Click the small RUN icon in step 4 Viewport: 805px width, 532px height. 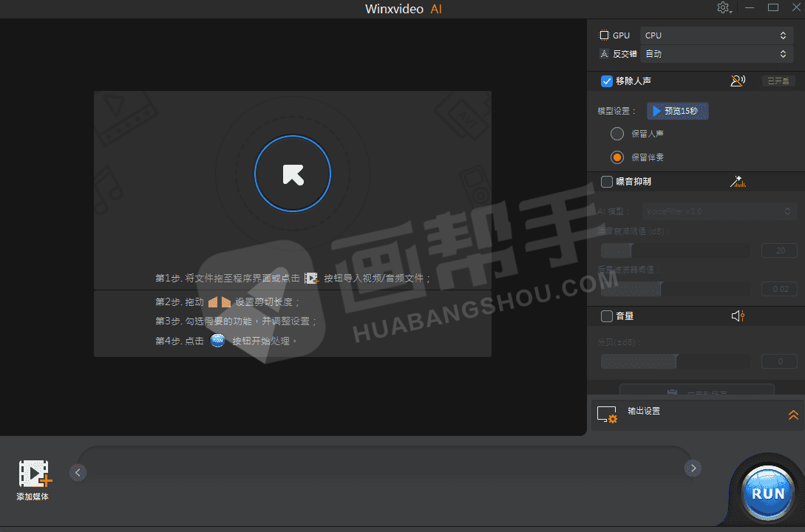(217, 340)
